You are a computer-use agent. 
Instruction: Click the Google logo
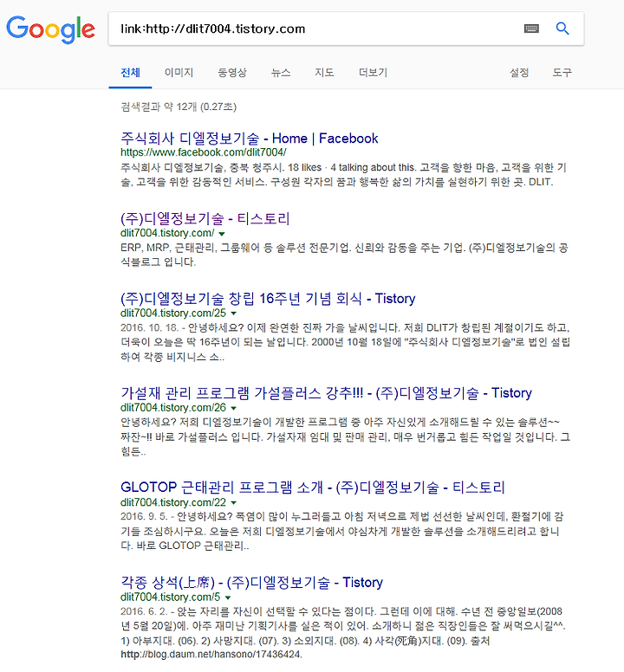[50, 29]
